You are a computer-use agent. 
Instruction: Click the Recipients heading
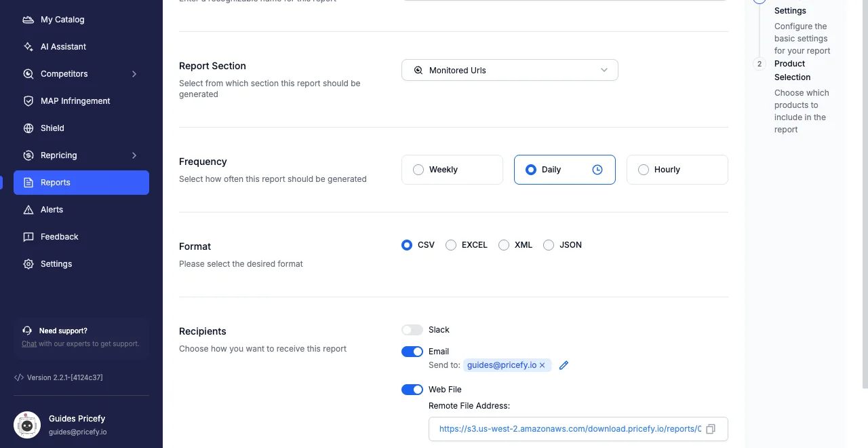pyautogui.click(x=203, y=331)
